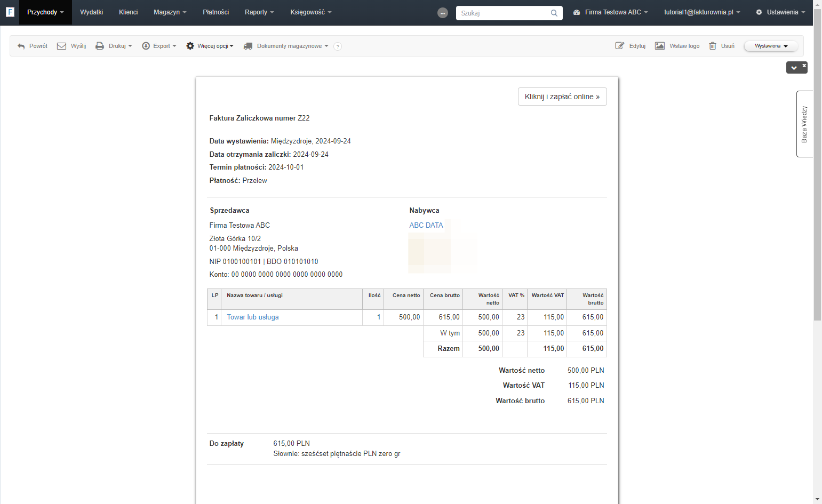Image resolution: width=822 pixels, height=504 pixels.
Task: Expand Dokumenty magazynowe dropdown
Action: (x=286, y=46)
